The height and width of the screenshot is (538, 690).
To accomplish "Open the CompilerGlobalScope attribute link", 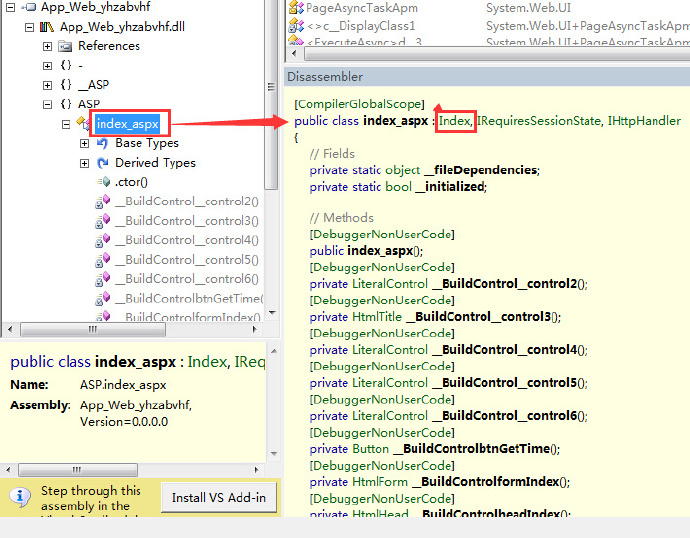I will [x=359, y=104].
